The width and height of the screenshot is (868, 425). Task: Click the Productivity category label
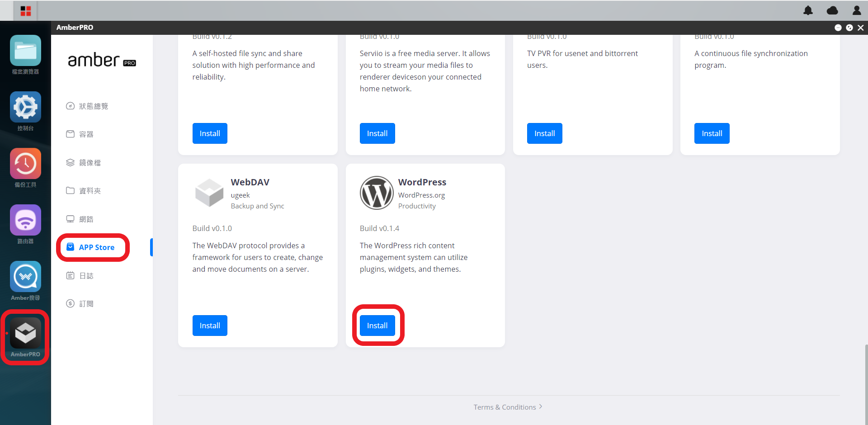pos(417,206)
